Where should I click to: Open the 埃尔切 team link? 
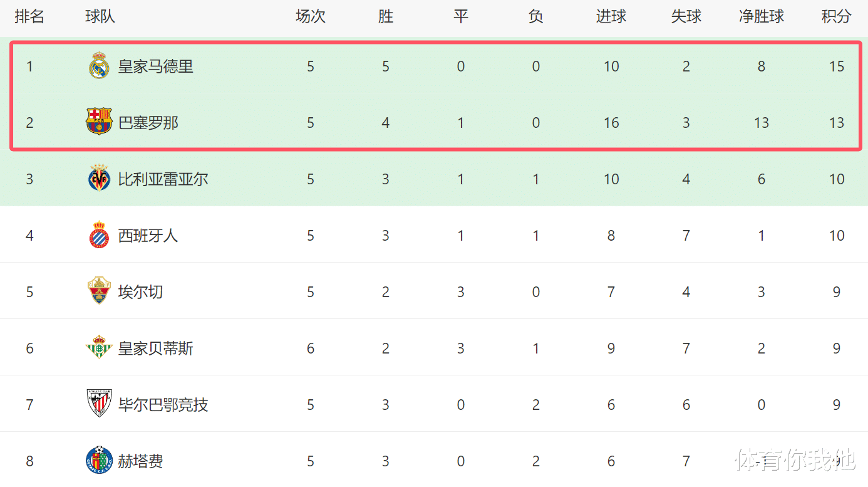coord(141,292)
